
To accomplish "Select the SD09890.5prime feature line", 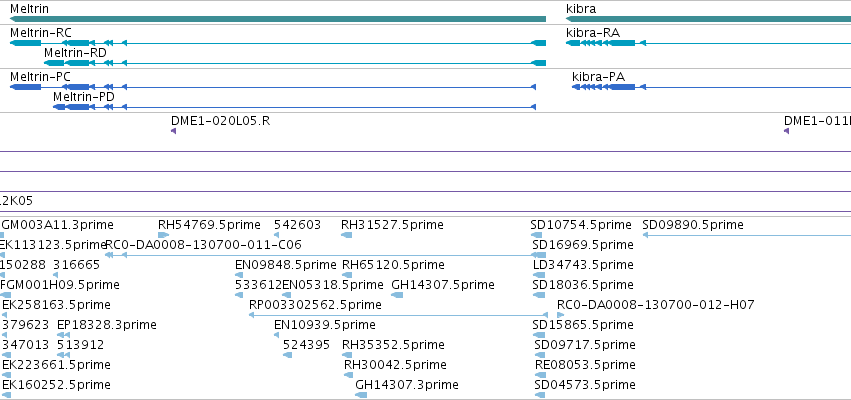I will 747,235.
